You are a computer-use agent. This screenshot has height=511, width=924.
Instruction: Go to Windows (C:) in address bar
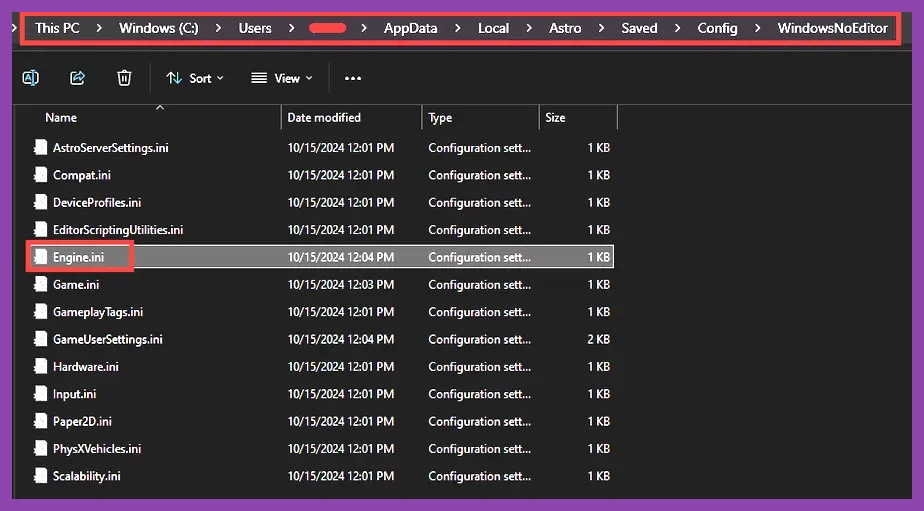pyautogui.click(x=159, y=28)
